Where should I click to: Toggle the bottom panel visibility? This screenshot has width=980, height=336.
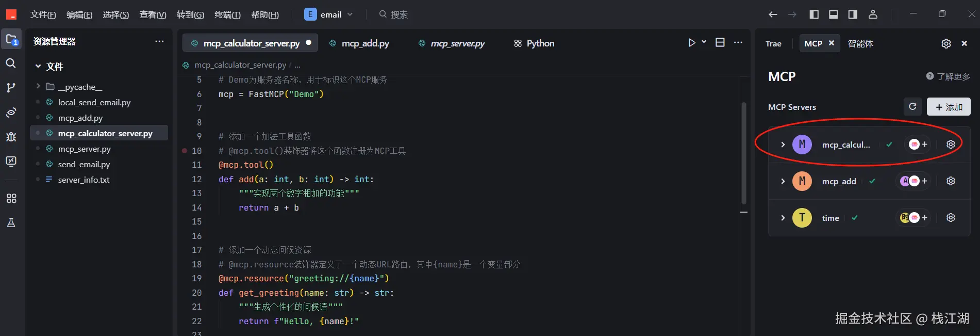coord(833,14)
